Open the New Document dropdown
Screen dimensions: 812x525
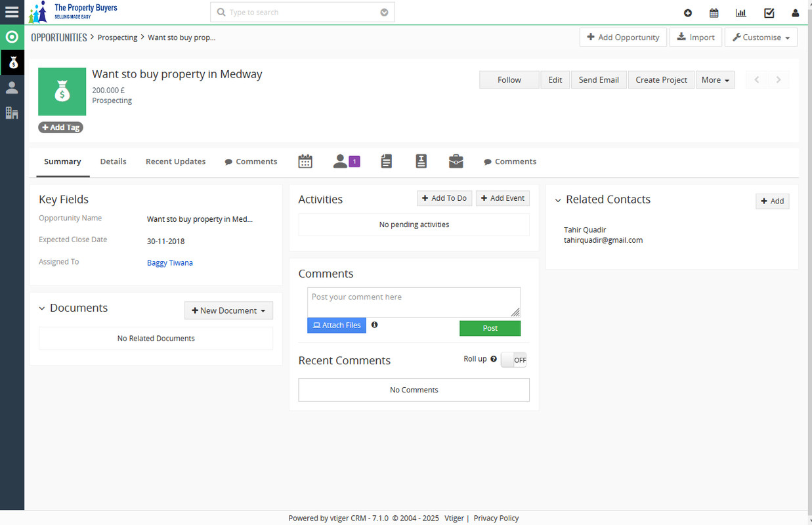point(228,310)
